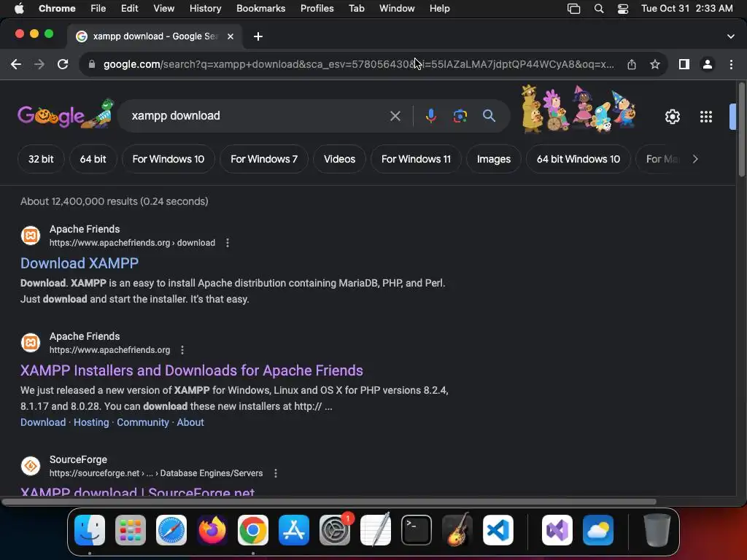Open the Hosting sitelink
The width and height of the screenshot is (747, 560).
(91, 422)
